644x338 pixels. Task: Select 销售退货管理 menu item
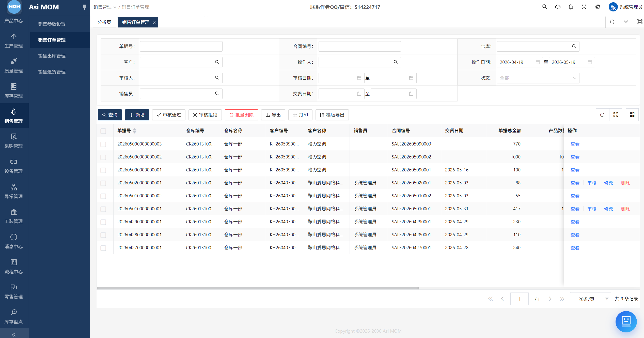click(x=60, y=72)
